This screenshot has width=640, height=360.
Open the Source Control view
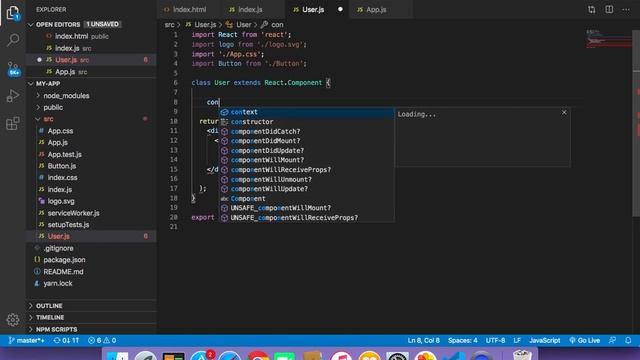pyautogui.click(x=13, y=68)
